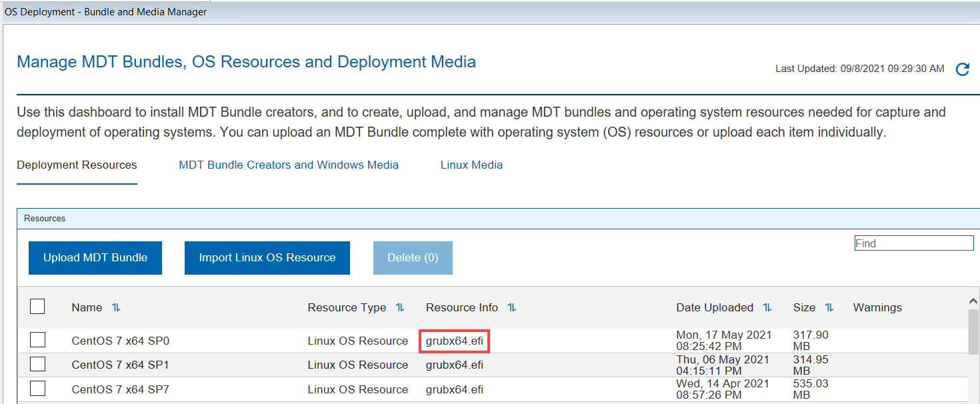Click the refresh icon beside Last Updated
980x404 pixels.
coord(962,69)
